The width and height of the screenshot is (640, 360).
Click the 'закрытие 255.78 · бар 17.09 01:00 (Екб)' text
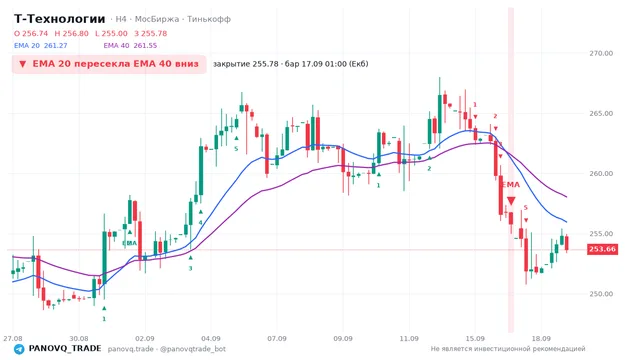point(291,64)
